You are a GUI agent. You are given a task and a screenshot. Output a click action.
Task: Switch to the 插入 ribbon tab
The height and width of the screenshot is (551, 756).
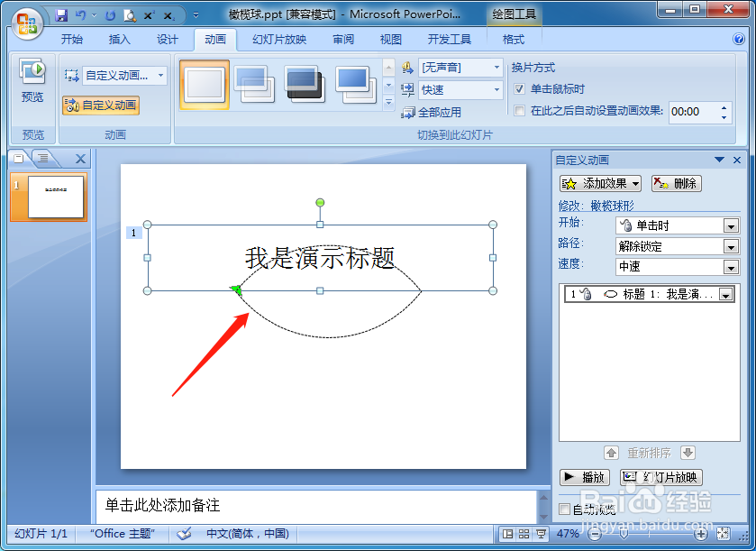coord(120,40)
